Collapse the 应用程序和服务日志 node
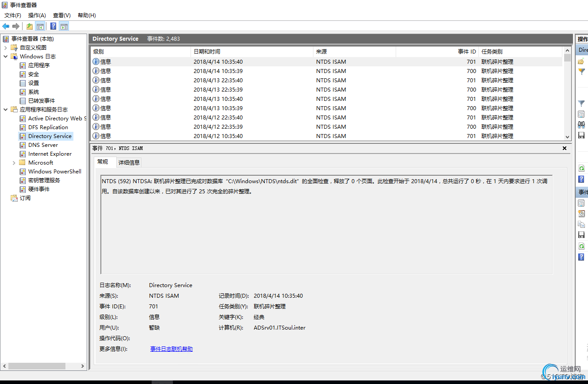 [5, 109]
